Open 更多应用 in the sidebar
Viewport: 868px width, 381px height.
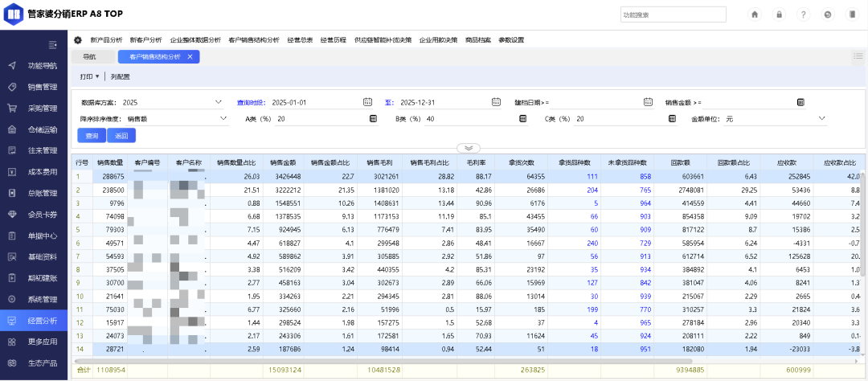[x=34, y=342]
